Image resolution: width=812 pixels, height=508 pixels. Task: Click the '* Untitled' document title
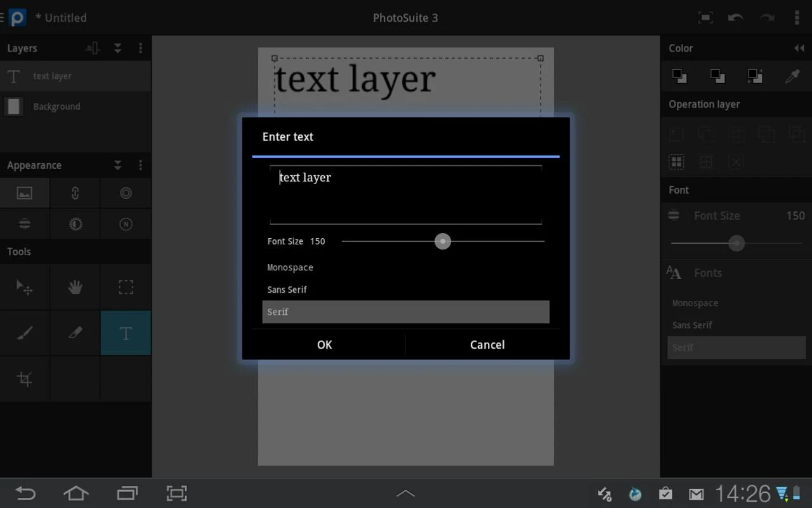61,18
